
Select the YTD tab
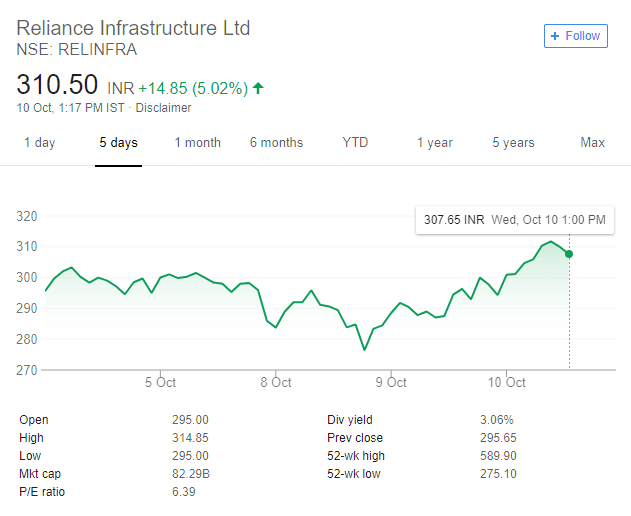[x=355, y=142]
